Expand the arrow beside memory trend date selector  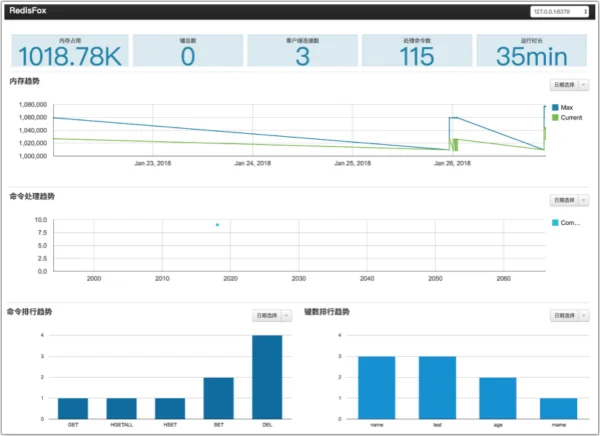click(x=584, y=85)
